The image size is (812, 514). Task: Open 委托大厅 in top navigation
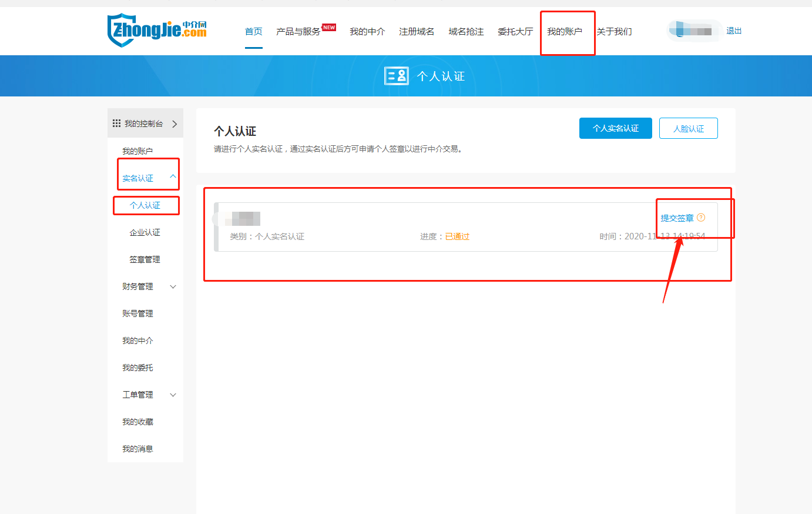click(x=515, y=32)
